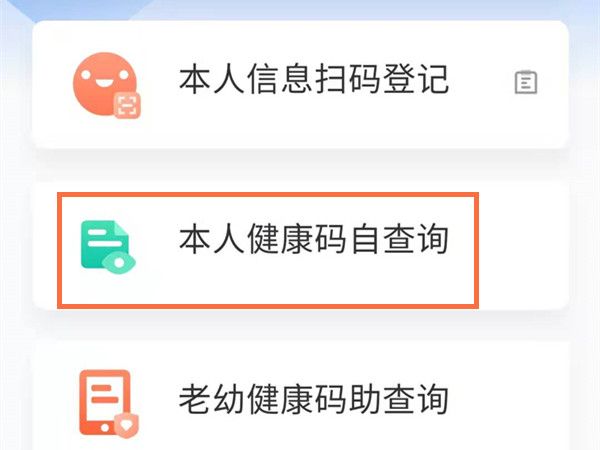Screen dimensions: 600x450
Task: Select the 本人信息扫码登记 card background
Action: [301, 85]
